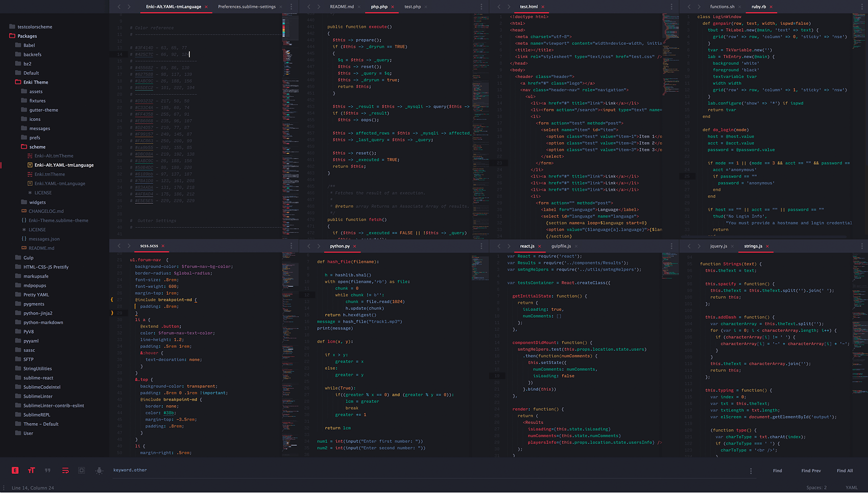This screenshot has height=494, width=868.
Task: Click previous-tab arrow in YAML pane
Action: (119, 7)
